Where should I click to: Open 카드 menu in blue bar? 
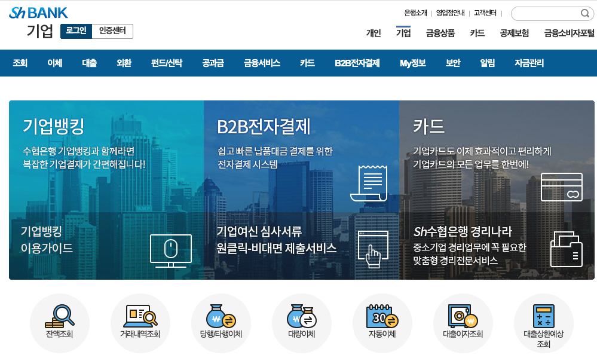[x=307, y=63]
